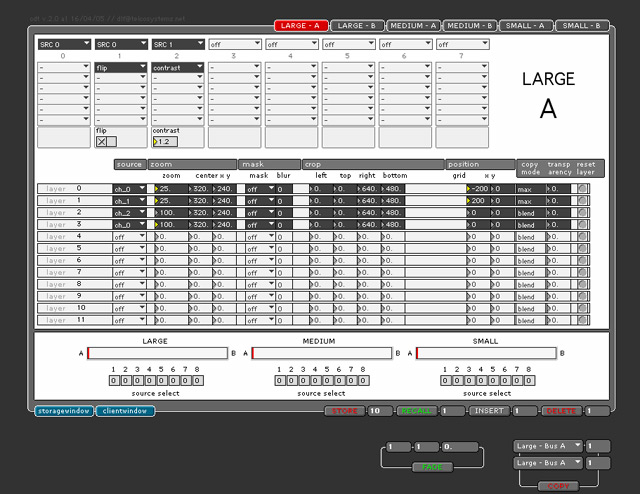The width and height of the screenshot is (640, 494).
Task: Reset layer 9 with its round button
Action: [x=582, y=296]
